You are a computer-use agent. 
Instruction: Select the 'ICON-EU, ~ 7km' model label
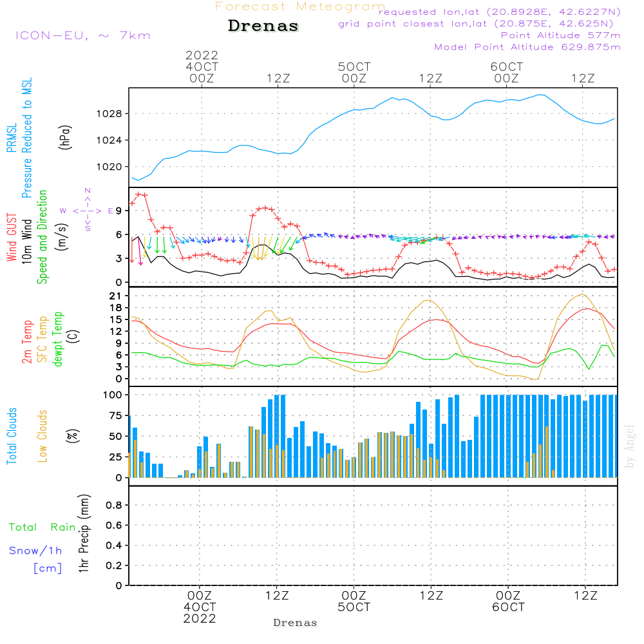click(82, 35)
